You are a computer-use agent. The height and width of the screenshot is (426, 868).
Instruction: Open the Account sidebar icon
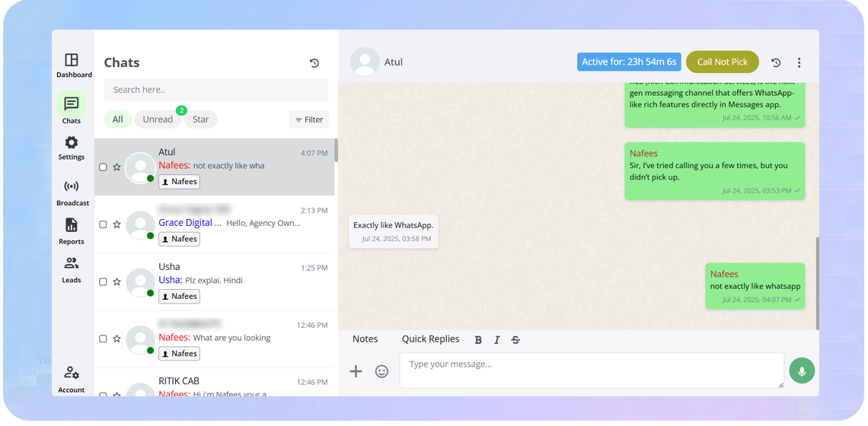point(72,373)
